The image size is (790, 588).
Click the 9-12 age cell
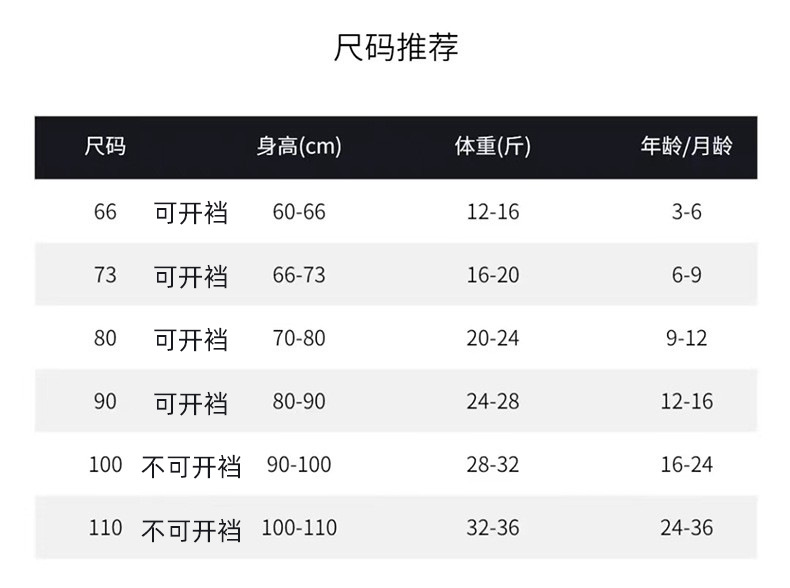686,338
